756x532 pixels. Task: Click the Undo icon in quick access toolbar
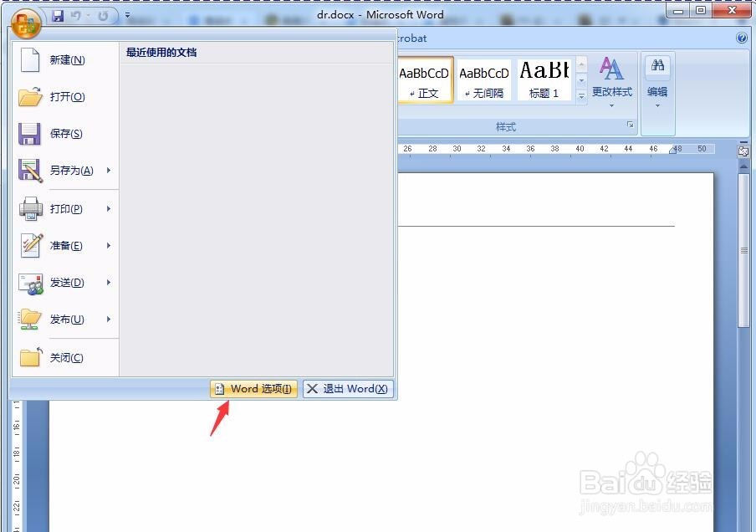[x=76, y=16]
